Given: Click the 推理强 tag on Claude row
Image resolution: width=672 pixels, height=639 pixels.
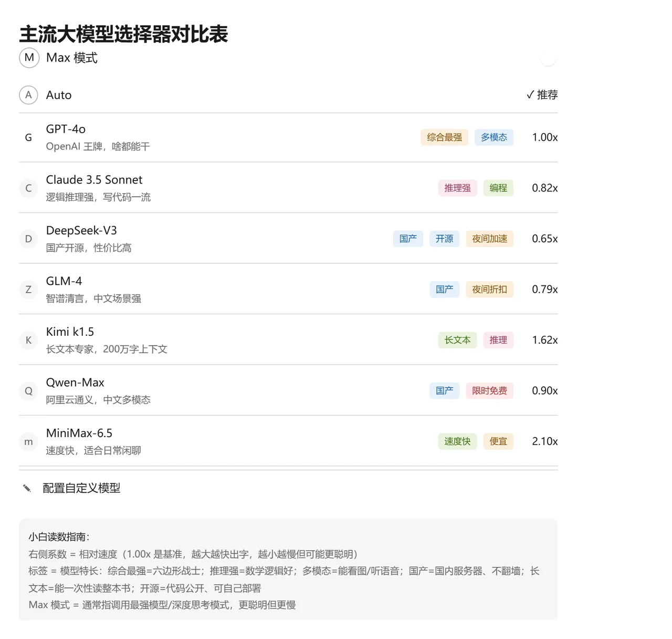Looking at the screenshot, I should 457,188.
